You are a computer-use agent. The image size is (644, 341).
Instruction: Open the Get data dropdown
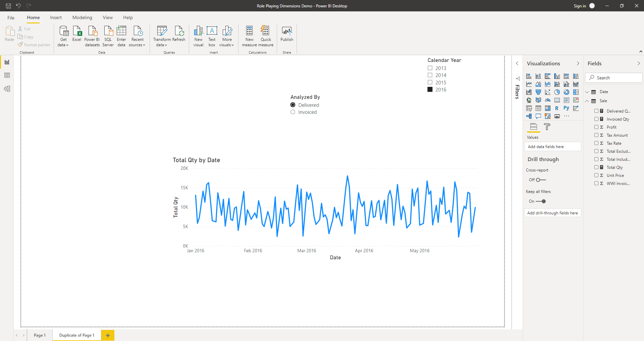(63, 36)
